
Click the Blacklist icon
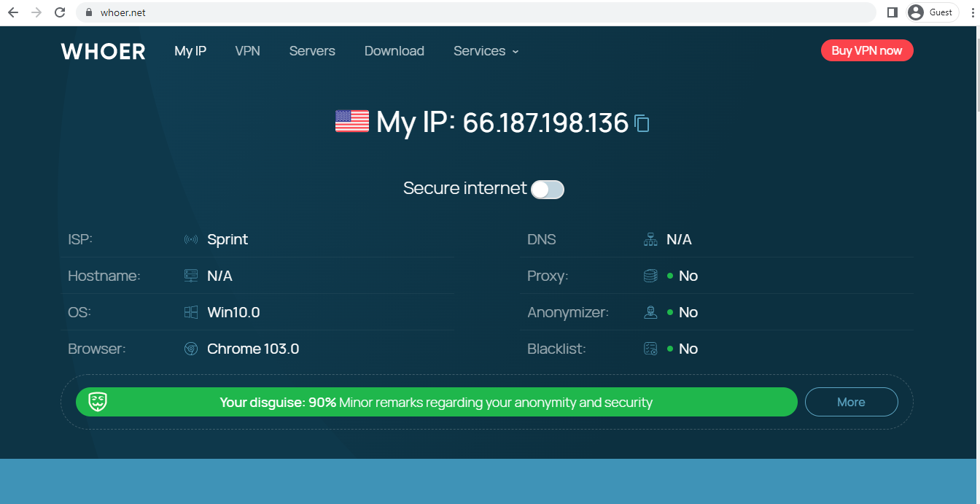coord(650,349)
